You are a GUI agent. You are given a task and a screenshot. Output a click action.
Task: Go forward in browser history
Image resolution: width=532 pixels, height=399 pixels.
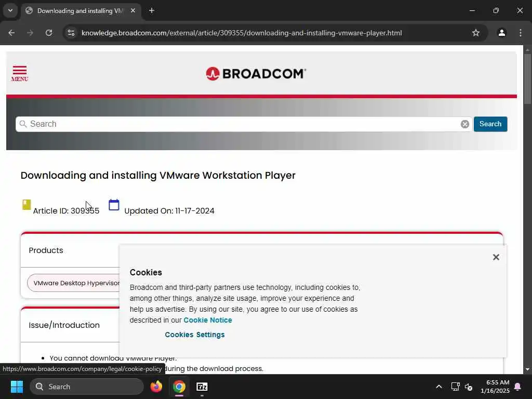point(30,33)
